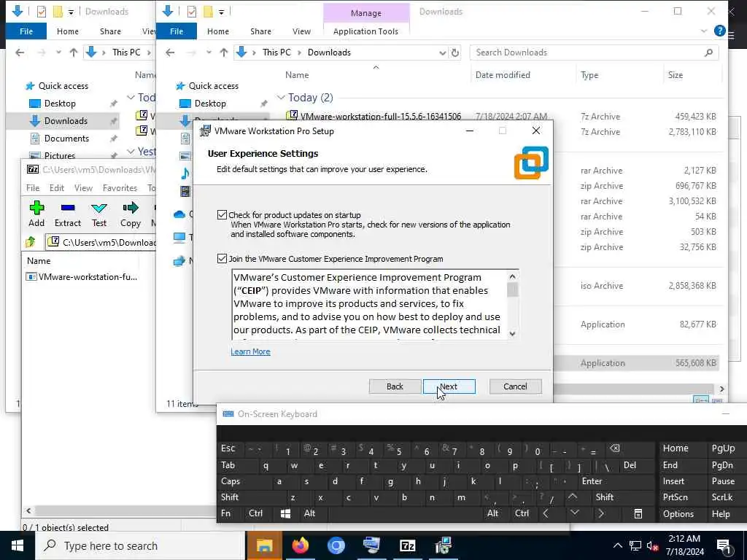Open the 7-Zip View menu
This screenshot has height=560, width=747.
[83, 187]
